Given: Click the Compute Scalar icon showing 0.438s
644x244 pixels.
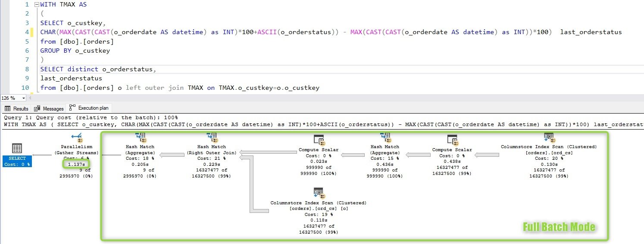Looking at the screenshot, I should click(x=452, y=140).
